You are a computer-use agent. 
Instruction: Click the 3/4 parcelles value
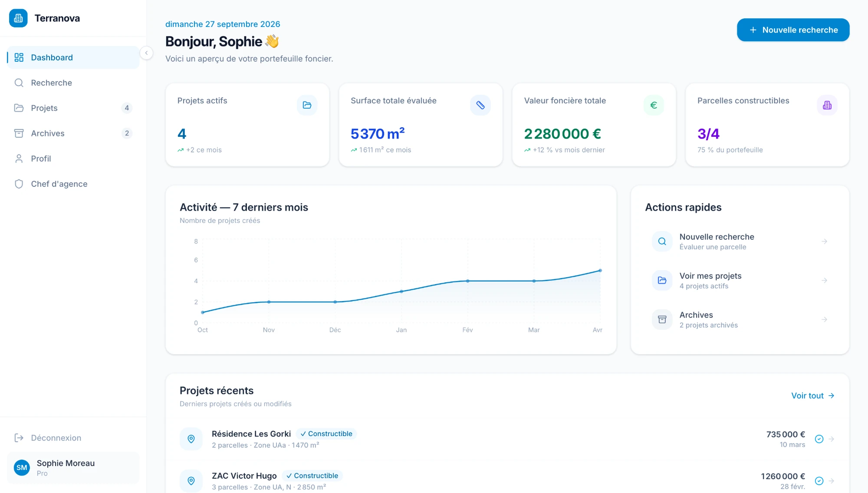click(x=708, y=134)
